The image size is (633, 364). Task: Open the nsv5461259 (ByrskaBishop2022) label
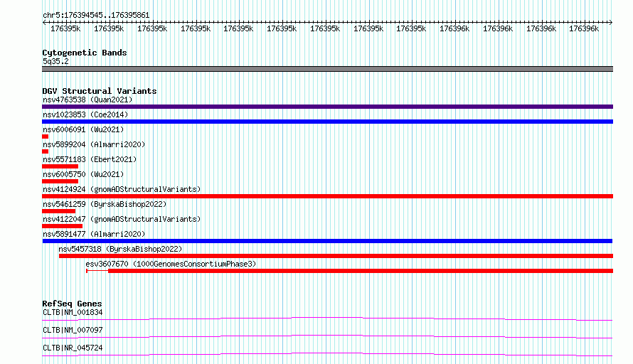pos(105,204)
